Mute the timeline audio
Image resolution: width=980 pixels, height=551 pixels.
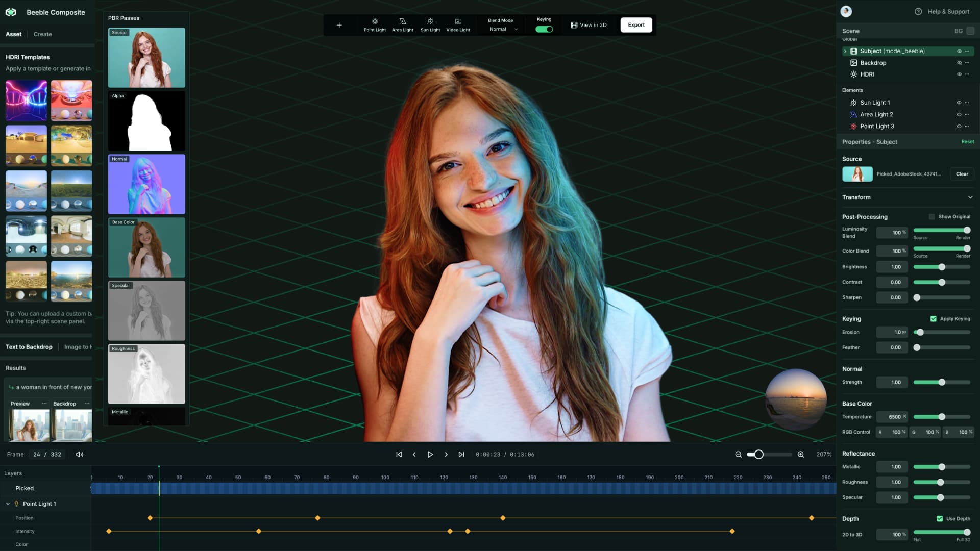tap(79, 454)
